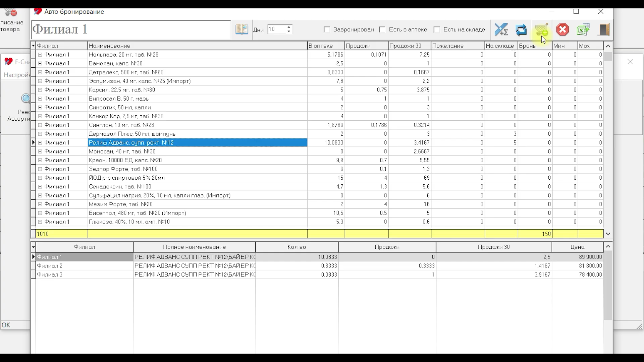644x362 pixels.
Task: Enable the Забронирован checkbox
Action: click(327, 29)
